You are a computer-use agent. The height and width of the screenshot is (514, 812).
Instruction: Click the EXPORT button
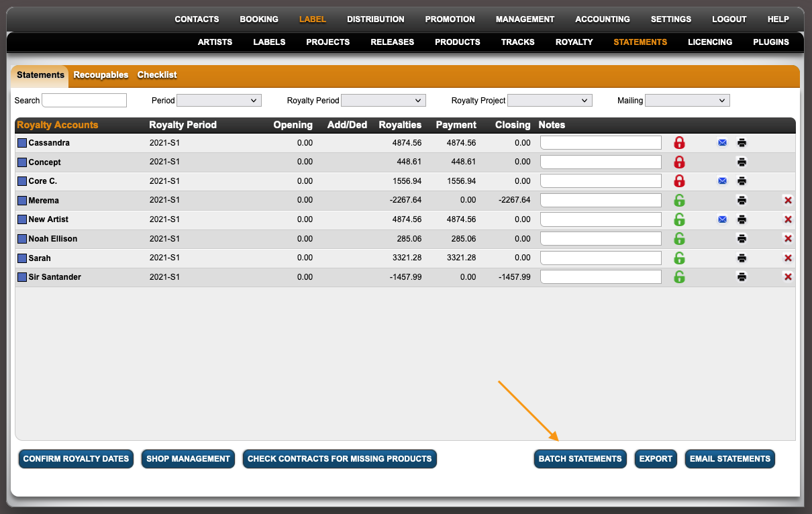coord(656,459)
